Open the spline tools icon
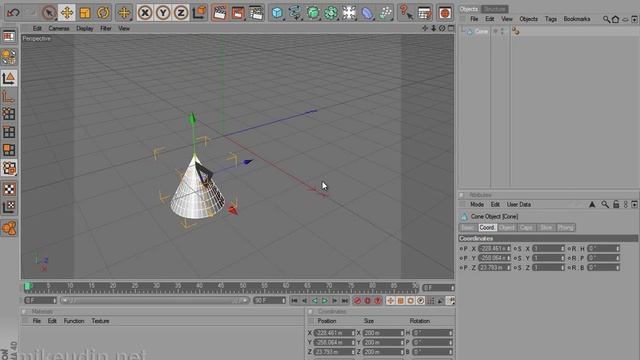The height and width of the screenshot is (360, 640). click(x=295, y=13)
